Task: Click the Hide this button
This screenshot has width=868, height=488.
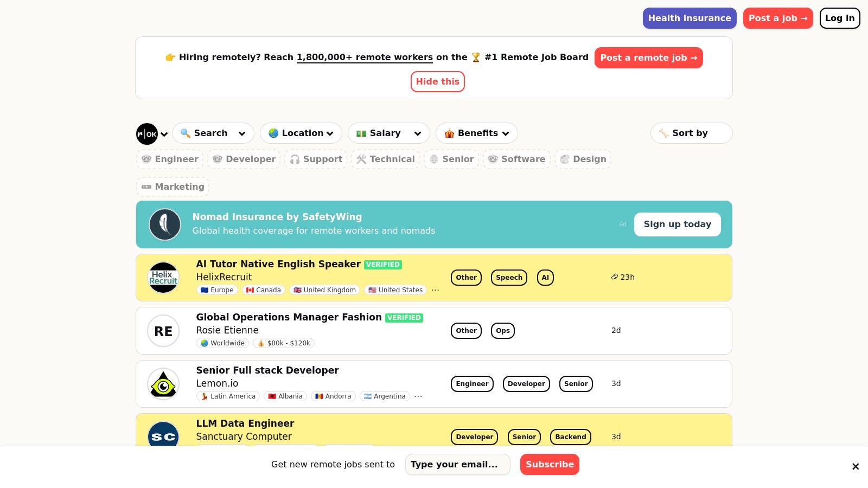Action: click(x=438, y=82)
